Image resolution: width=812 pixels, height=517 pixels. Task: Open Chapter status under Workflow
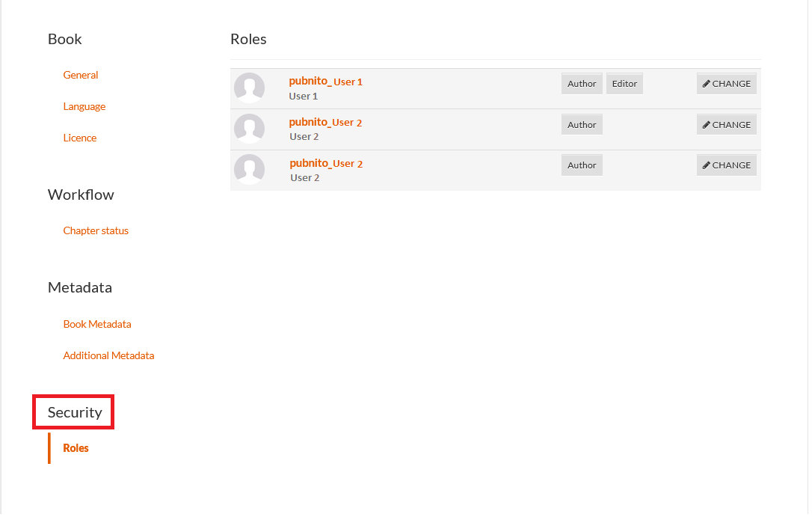click(x=96, y=230)
